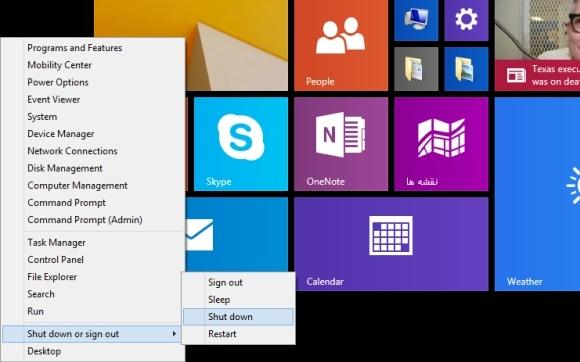Image resolution: width=580 pixels, height=362 pixels.
Task: Open the People tile
Action: pos(341,45)
